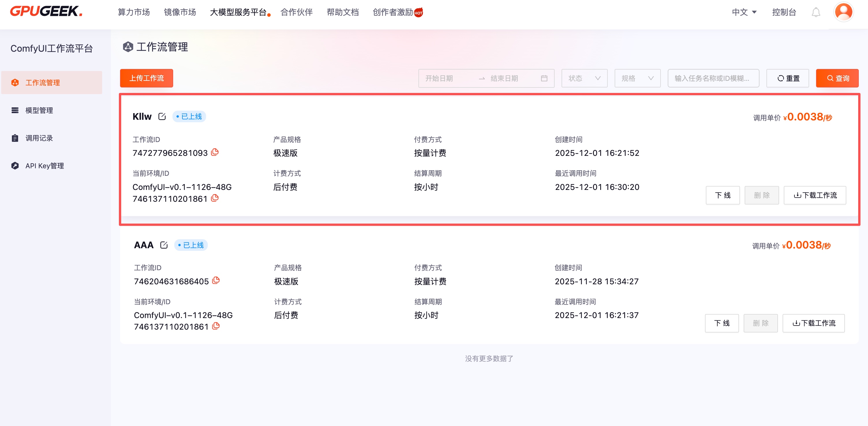Copy Kllw environment ID 746137110201861
Image resolution: width=868 pixels, height=426 pixels.
click(x=215, y=198)
